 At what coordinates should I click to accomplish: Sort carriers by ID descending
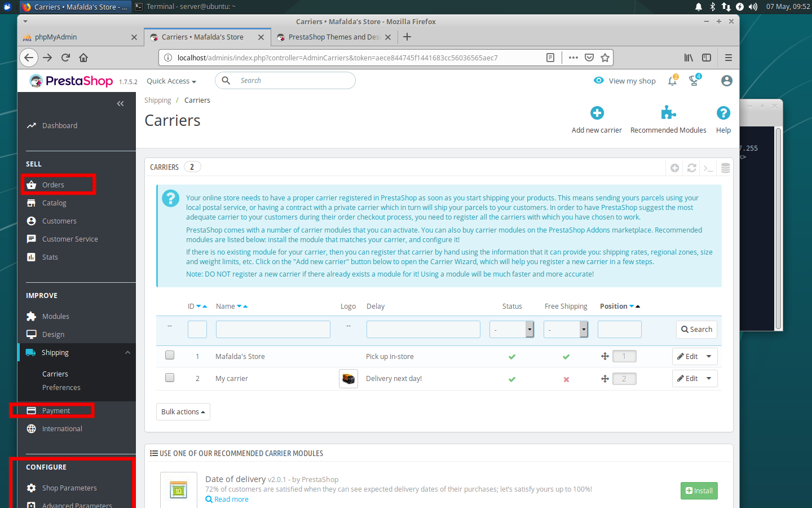[198, 306]
